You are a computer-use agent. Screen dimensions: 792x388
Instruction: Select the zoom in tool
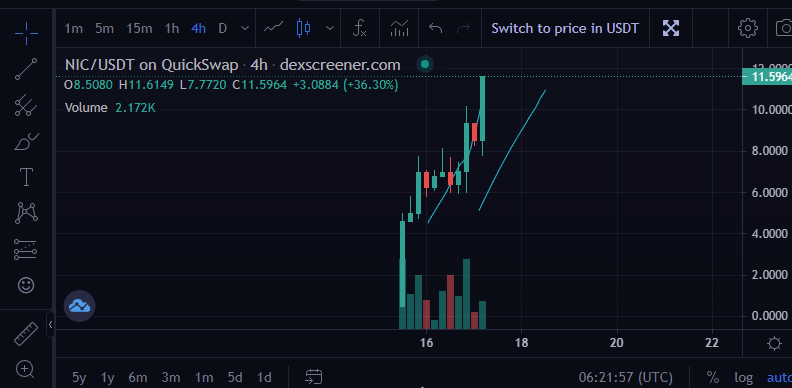click(x=26, y=369)
